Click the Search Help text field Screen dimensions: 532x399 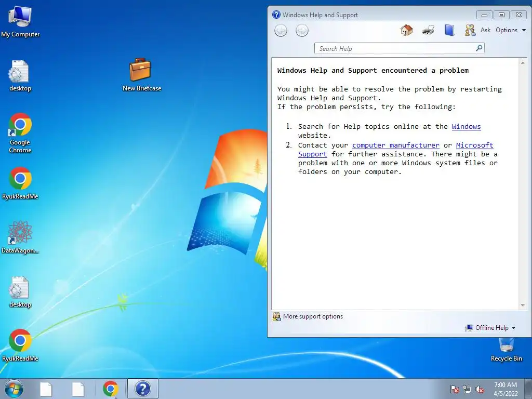(x=395, y=48)
